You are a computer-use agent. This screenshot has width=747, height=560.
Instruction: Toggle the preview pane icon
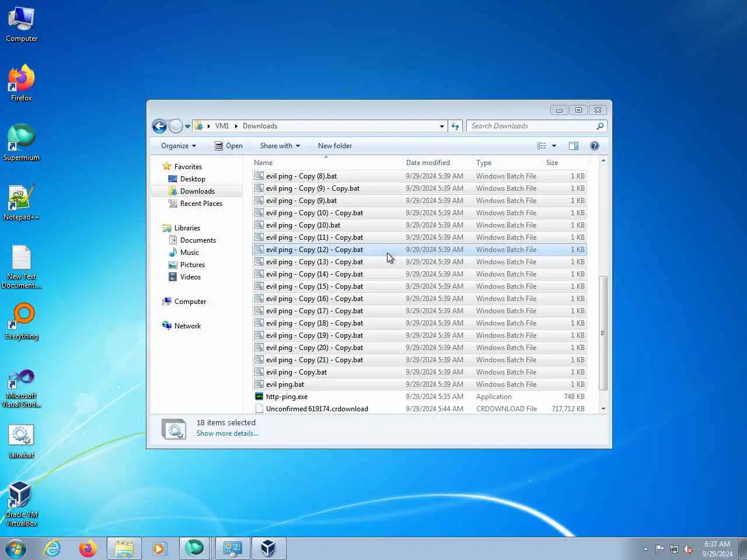tap(574, 146)
